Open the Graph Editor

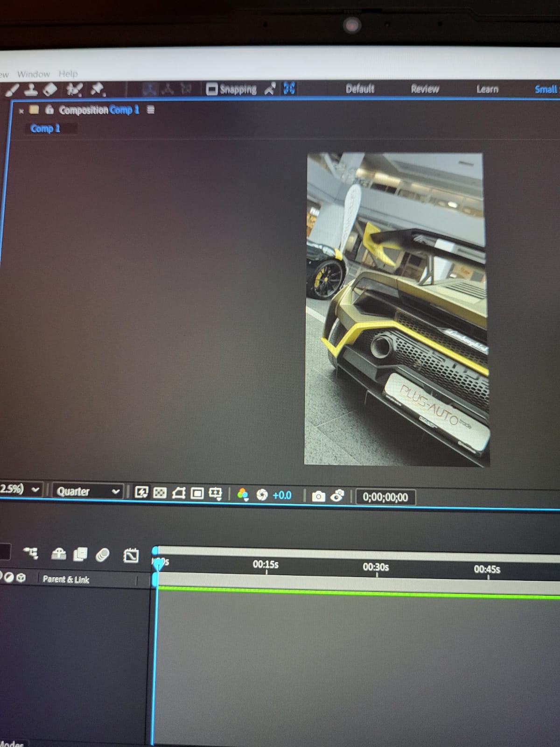pyautogui.click(x=131, y=555)
